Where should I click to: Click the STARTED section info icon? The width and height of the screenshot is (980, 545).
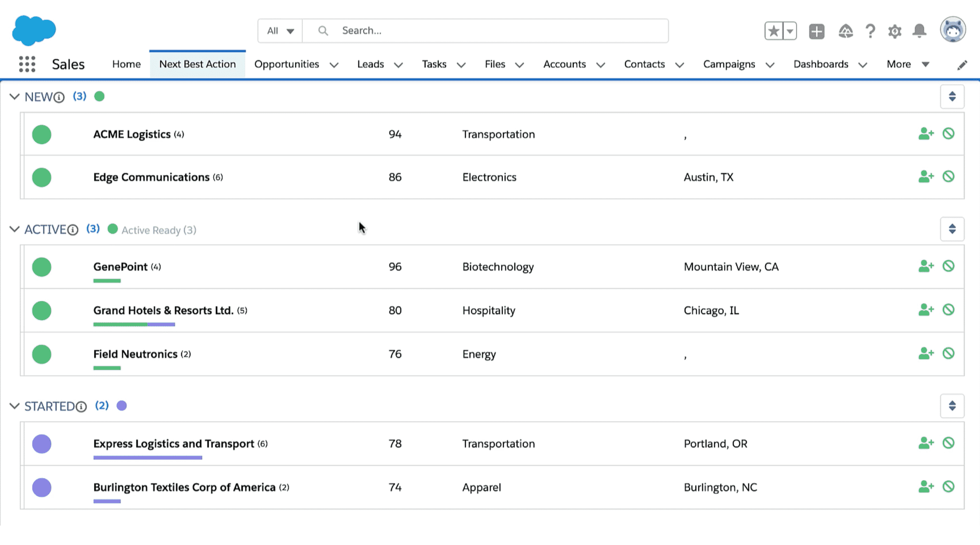point(81,407)
